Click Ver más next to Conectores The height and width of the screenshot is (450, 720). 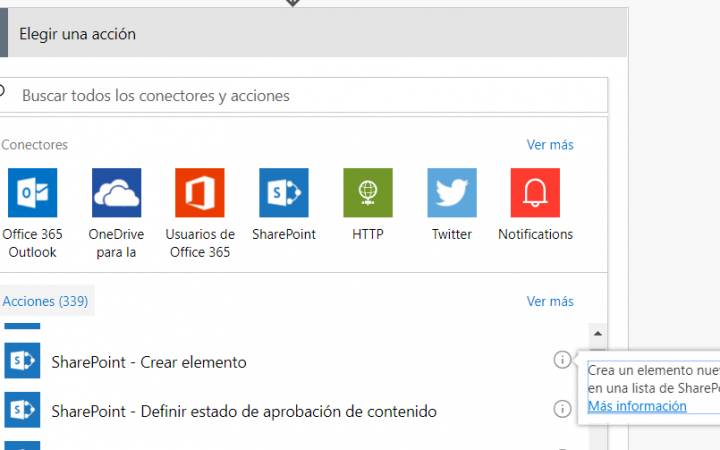[550, 145]
